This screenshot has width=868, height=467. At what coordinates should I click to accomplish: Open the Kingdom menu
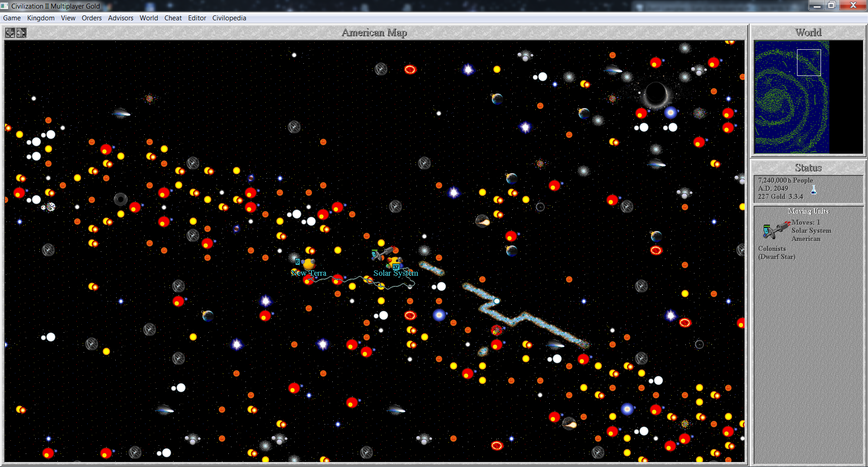pyautogui.click(x=41, y=18)
